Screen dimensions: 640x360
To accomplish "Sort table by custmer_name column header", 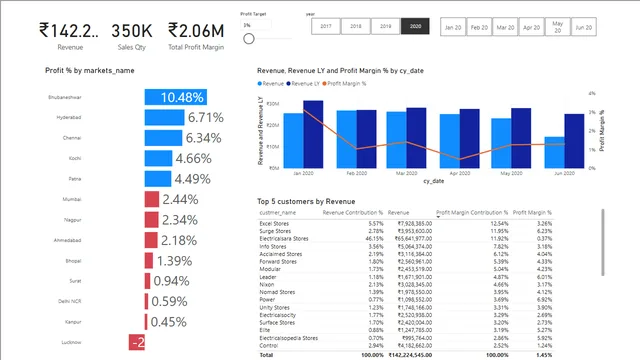I will [x=278, y=213].
